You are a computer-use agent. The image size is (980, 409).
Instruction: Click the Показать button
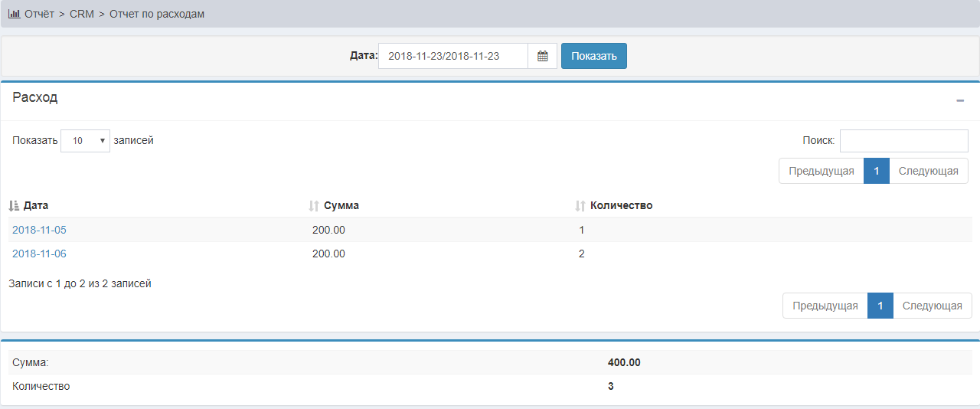click(593, 56)
